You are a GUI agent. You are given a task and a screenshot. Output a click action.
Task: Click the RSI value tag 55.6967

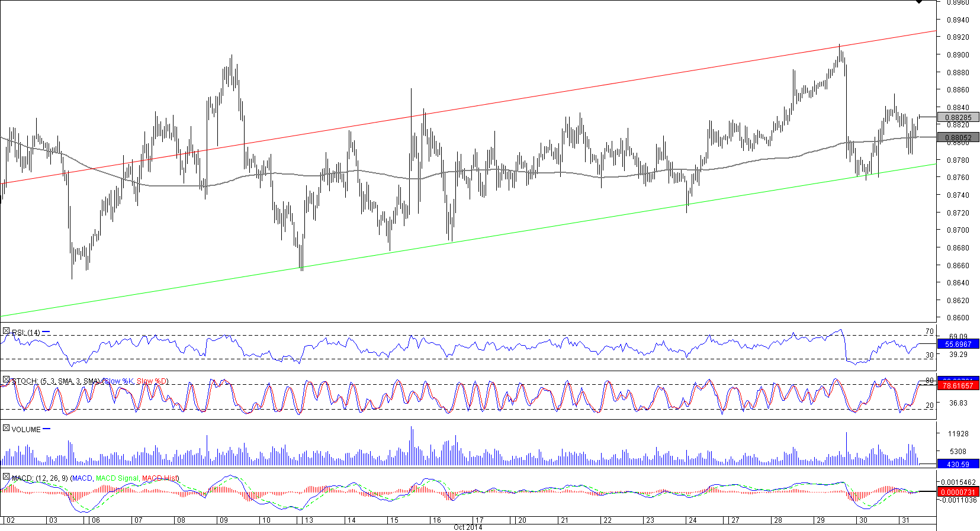[958, 344]
